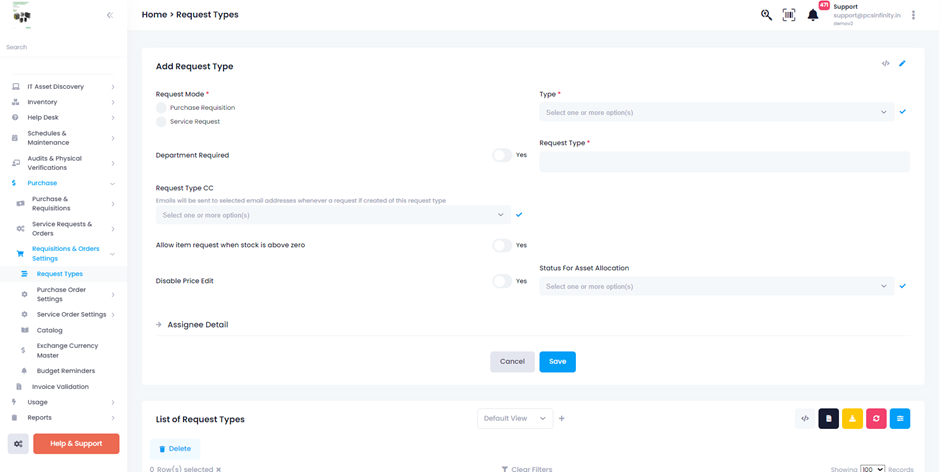The height and width of the screenshot is (472, 940).
Task: Open the three-dot user menu
Action: [913, 15]
